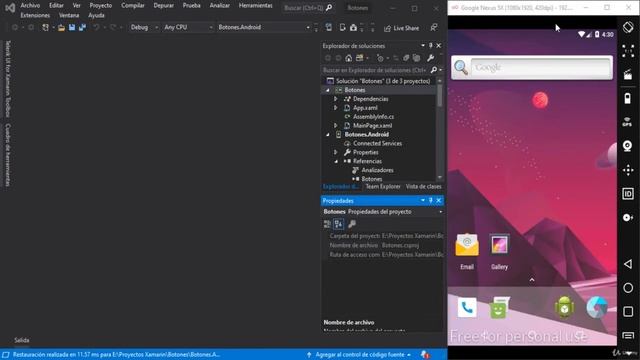Click the show all files icon in Solution Explorer

[x=416, y=58]
